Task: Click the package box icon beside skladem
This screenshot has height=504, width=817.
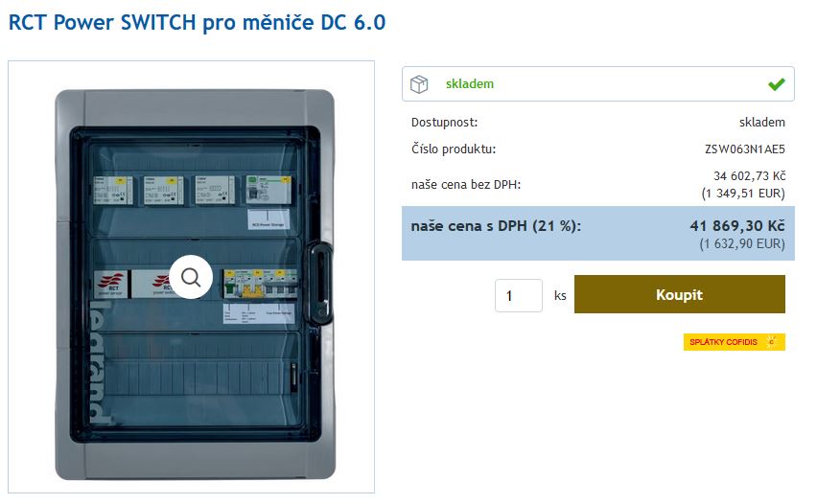Action: point(419,84)
